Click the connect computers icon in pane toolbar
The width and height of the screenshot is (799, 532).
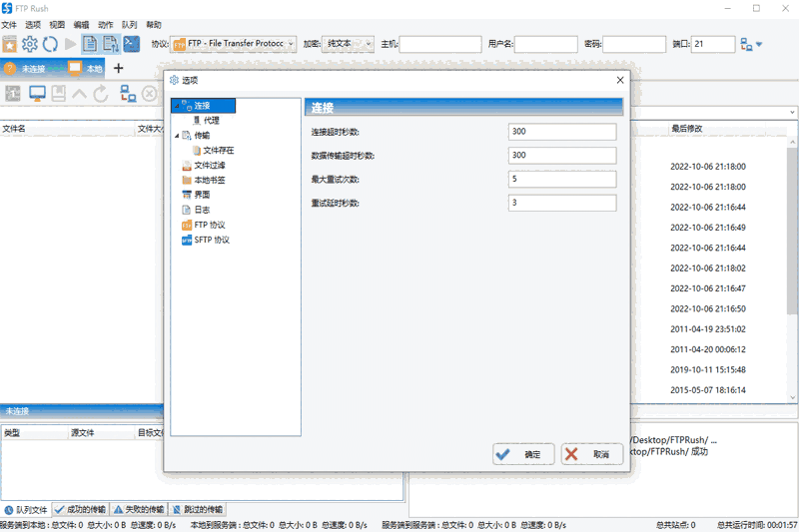(128, 94)
